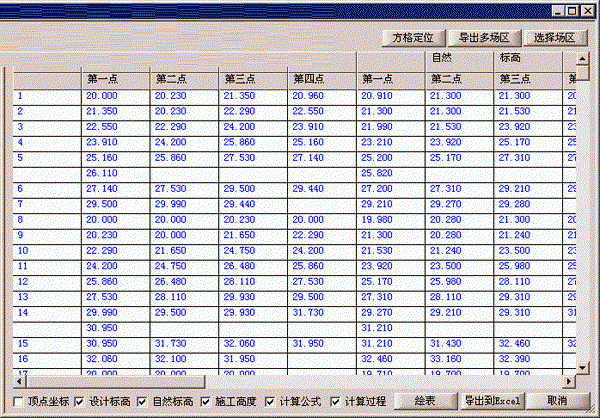Click the 方格定位 button

tap(413, 38)
